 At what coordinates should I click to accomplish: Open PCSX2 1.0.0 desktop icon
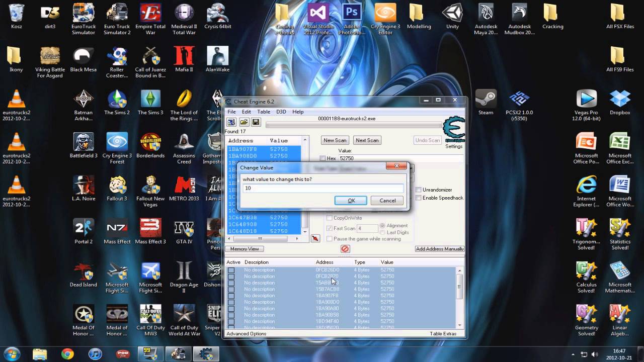519,106
